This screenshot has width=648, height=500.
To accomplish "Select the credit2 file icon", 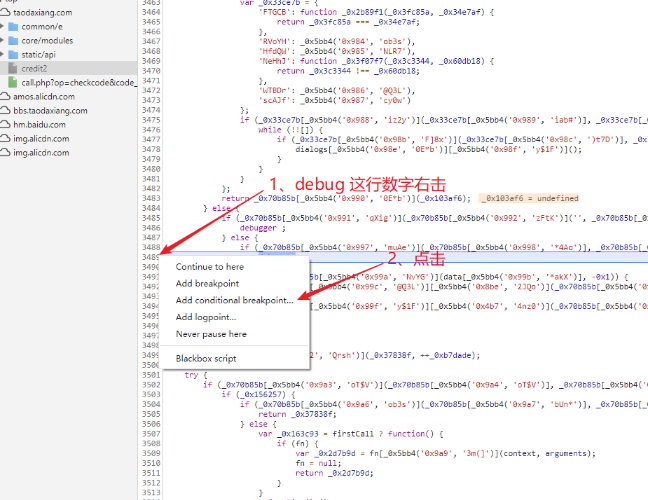I will (13, 69).
